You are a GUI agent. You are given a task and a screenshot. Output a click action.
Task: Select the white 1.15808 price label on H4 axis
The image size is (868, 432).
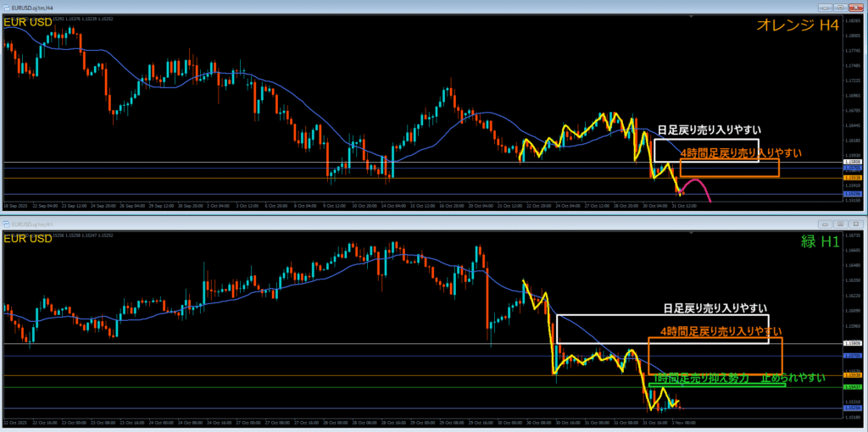[853, 161]
